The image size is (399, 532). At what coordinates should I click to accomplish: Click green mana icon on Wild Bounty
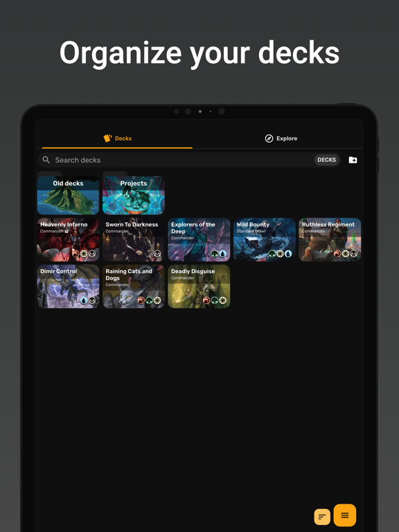click(272, 254)
